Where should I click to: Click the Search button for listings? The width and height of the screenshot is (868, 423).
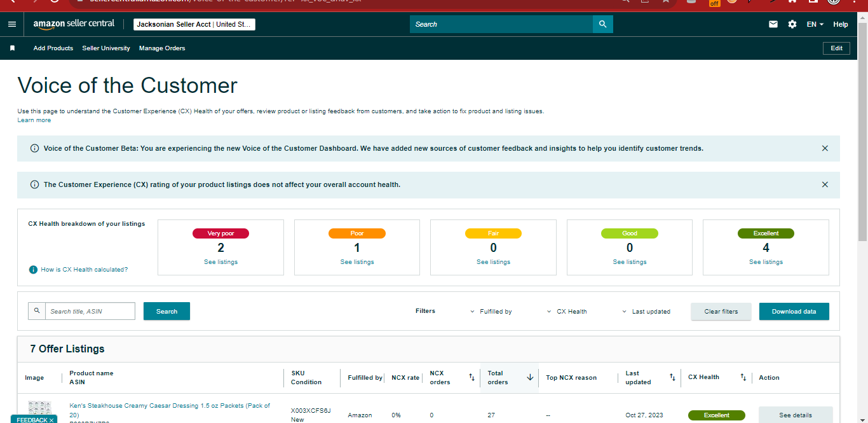[x=166, y=311]
